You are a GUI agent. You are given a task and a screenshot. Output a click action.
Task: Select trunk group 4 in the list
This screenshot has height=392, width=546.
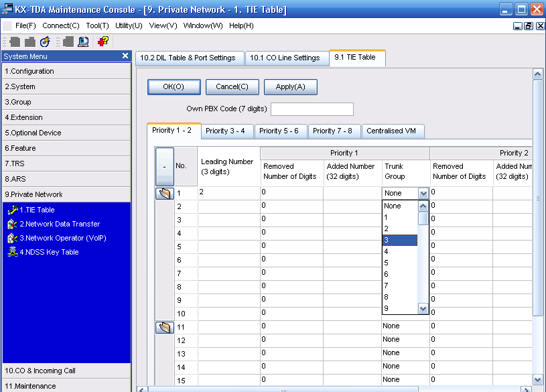pyautogui.click(x=400, y=251)
